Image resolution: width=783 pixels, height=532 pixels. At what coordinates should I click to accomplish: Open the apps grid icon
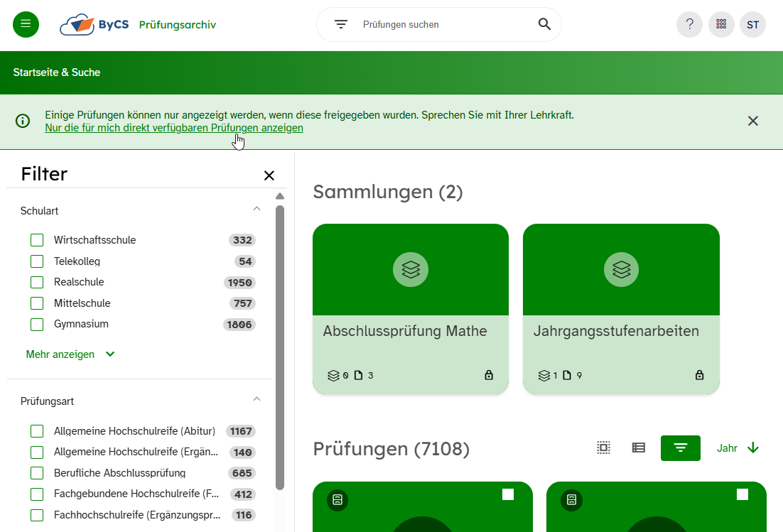(x=721, y=24)
